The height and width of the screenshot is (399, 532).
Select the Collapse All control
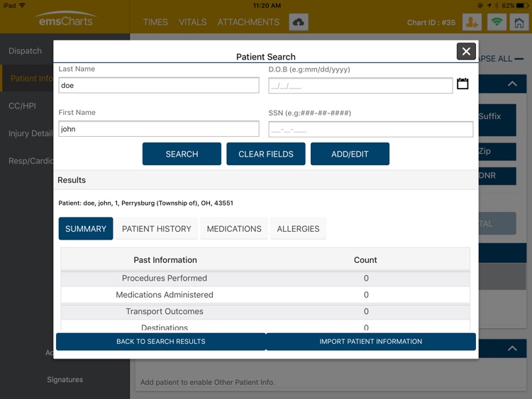tap(501, 59)
